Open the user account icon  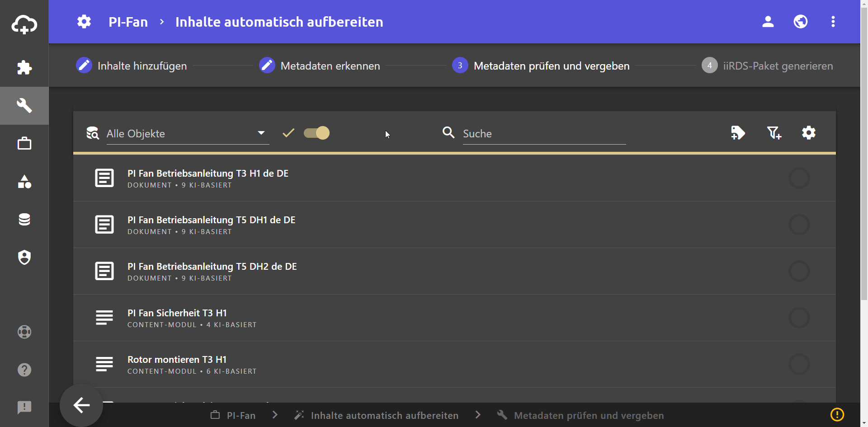coord(768,22)
